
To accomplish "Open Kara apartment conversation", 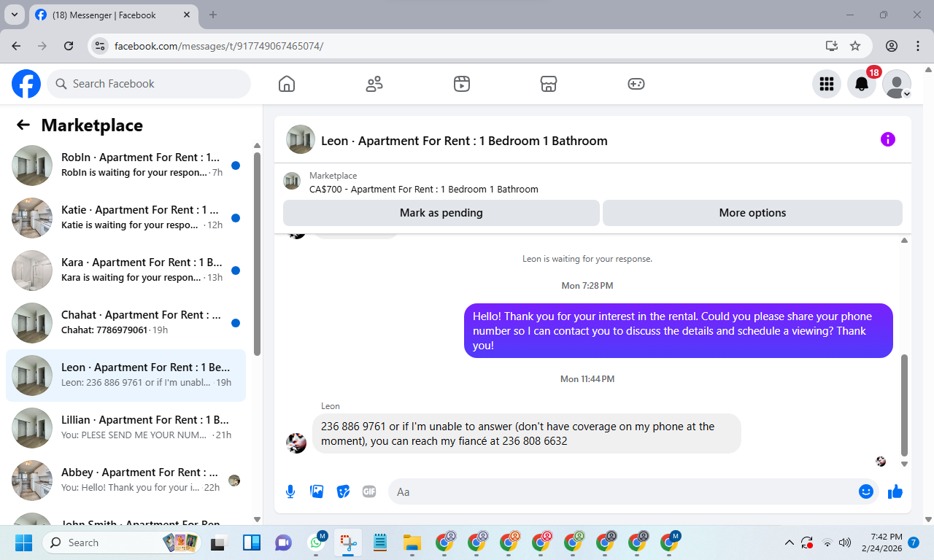I will (126, 271).
